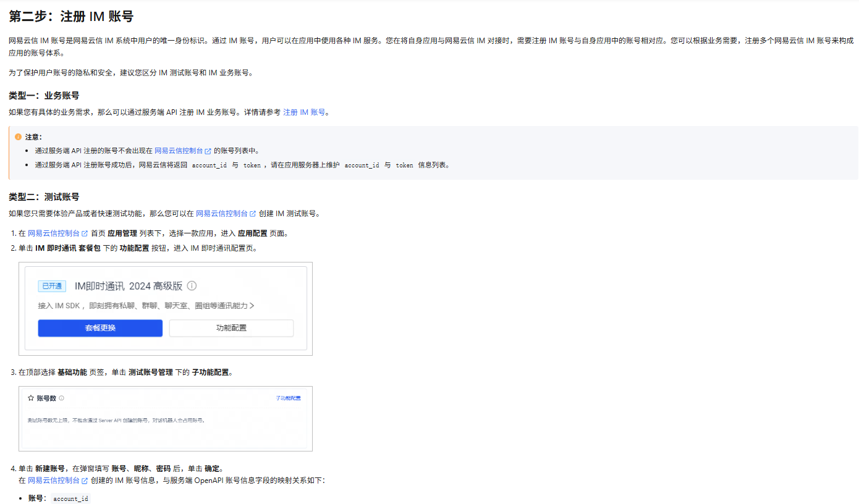The width and height of the screenshot is (859, 504).
Task: Click token code before 信息列表
Action: pyautogui.click(x=404, y=166)
